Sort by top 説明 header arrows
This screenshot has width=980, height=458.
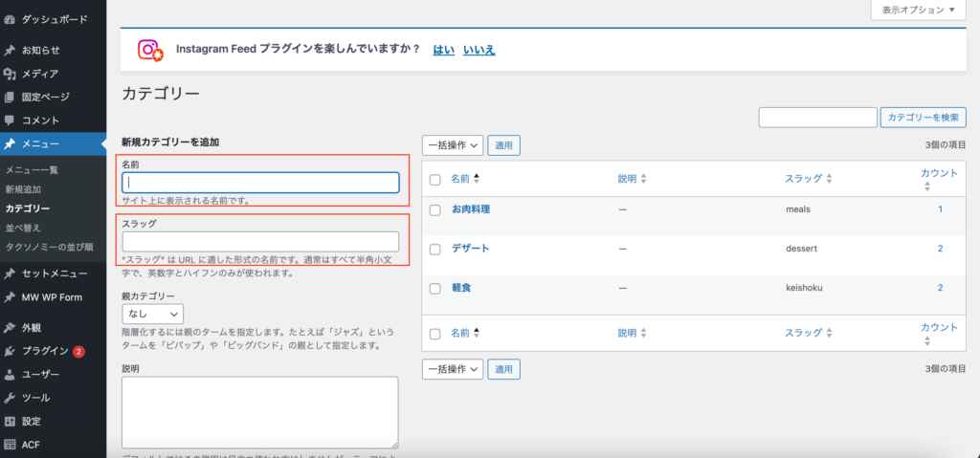point(643,179)
